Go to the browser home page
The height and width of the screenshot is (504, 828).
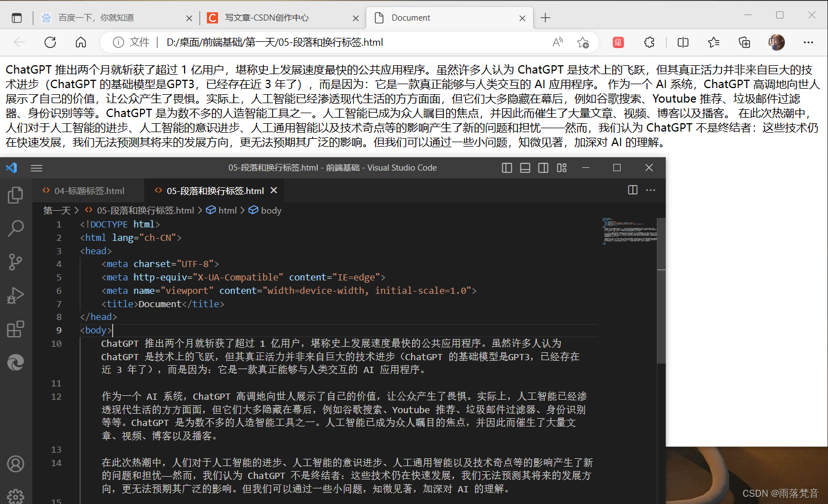pos(81,42)
